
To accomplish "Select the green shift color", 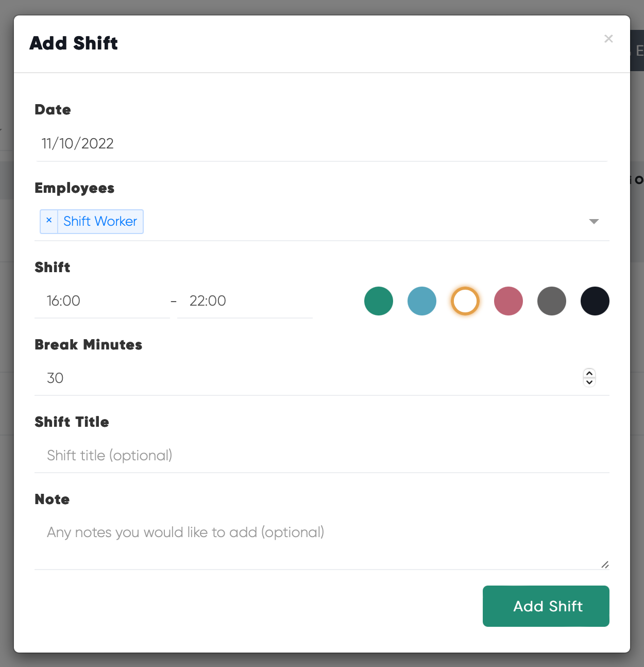I will coord(379,301).
